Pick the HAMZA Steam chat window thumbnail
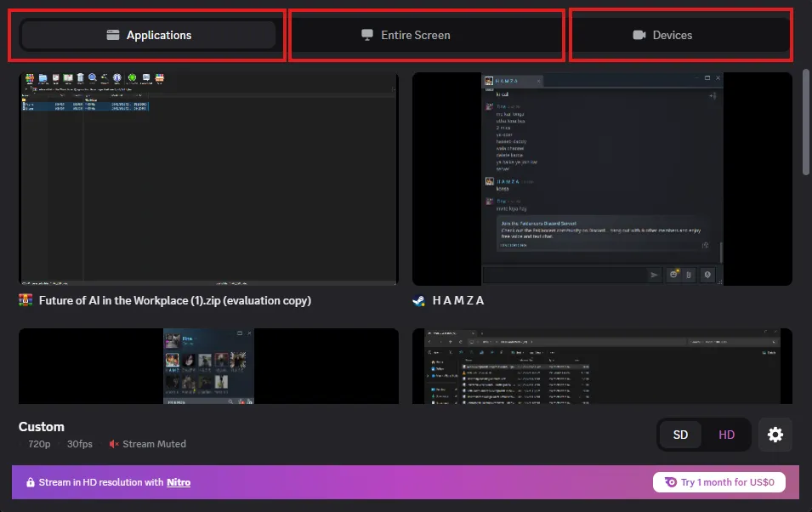Screen dimensions: 812x512 click(602, 179)
